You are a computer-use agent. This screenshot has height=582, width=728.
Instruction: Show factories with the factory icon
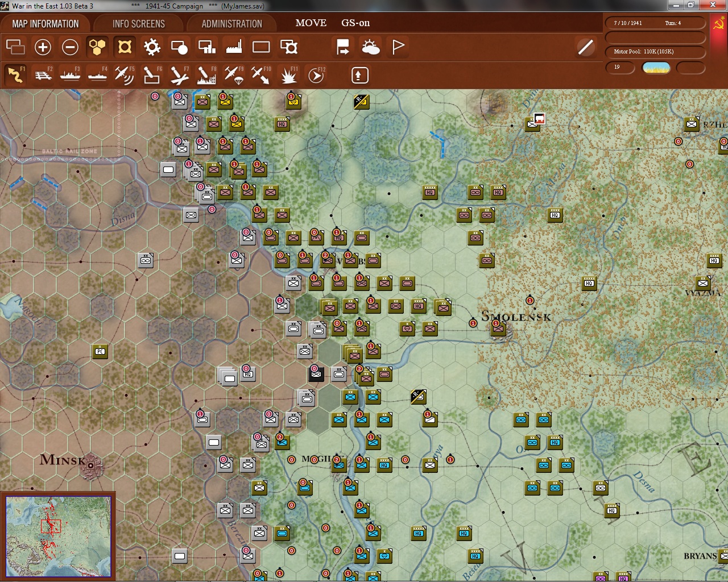click(x=234, y=47)
